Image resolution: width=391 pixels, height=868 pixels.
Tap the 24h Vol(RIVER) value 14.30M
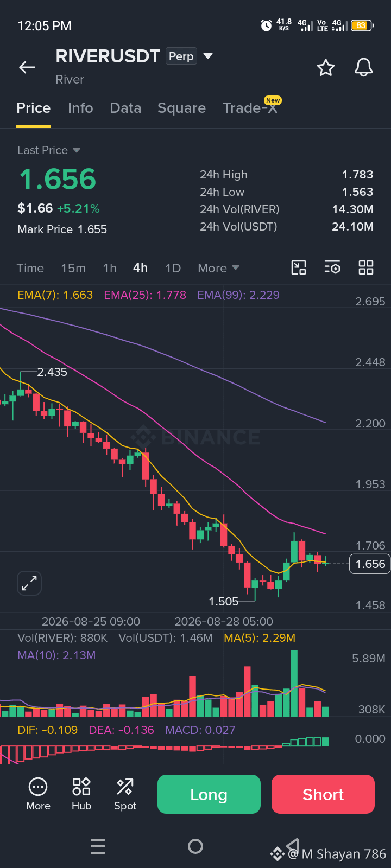pos(353,209)
